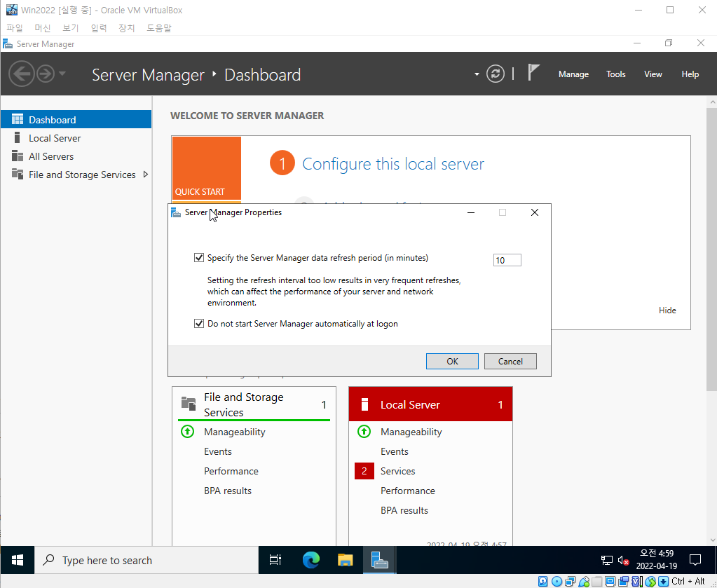Select Dashboard in the sidebar

(x=76, y=119)
